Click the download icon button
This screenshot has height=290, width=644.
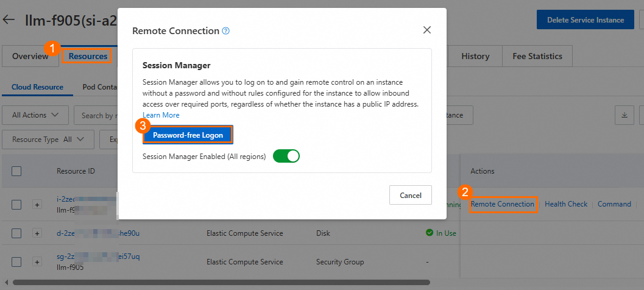pos(625,115)
